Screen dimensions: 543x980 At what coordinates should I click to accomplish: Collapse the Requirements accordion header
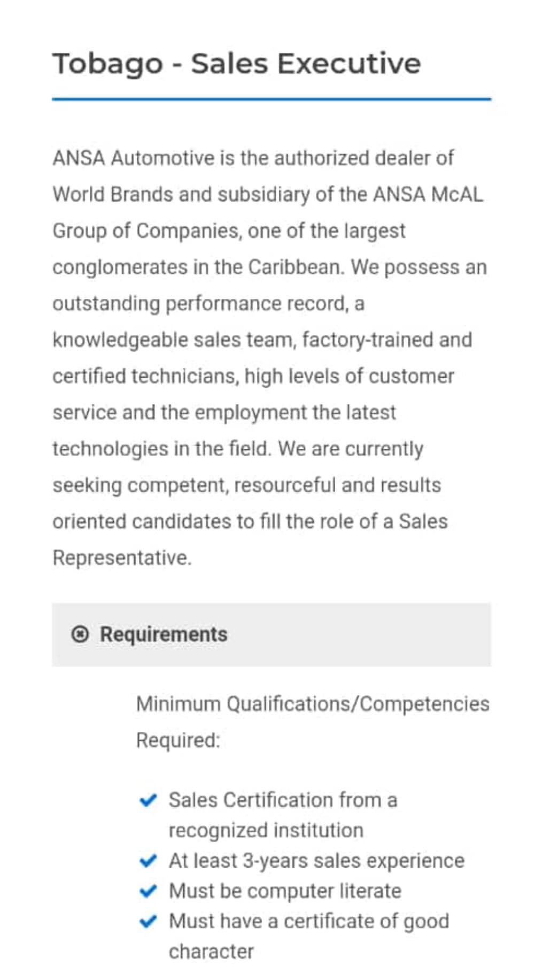[x=271, y=634]
